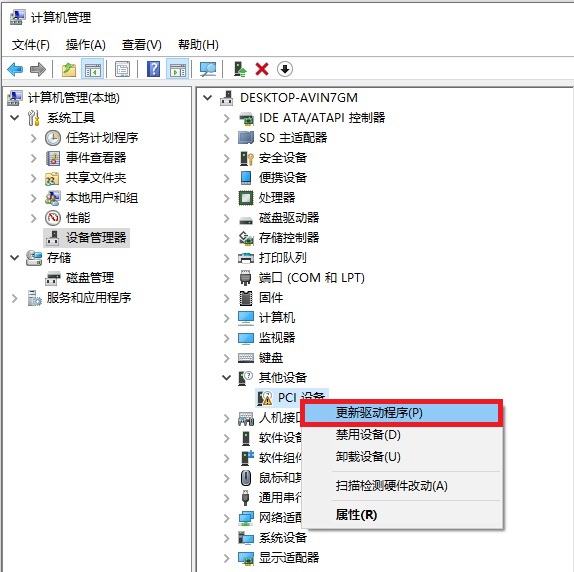This screenshot has height=572, width=574.
Task: Select 卸载设备(U) from context menu
Action: 368,457
